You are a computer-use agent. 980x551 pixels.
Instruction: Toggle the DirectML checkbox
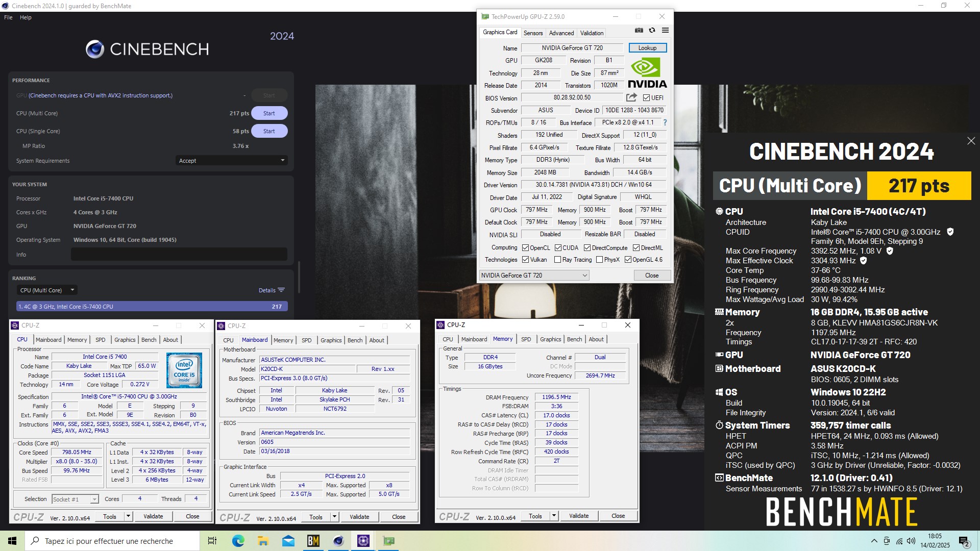(x=636, y=248)
